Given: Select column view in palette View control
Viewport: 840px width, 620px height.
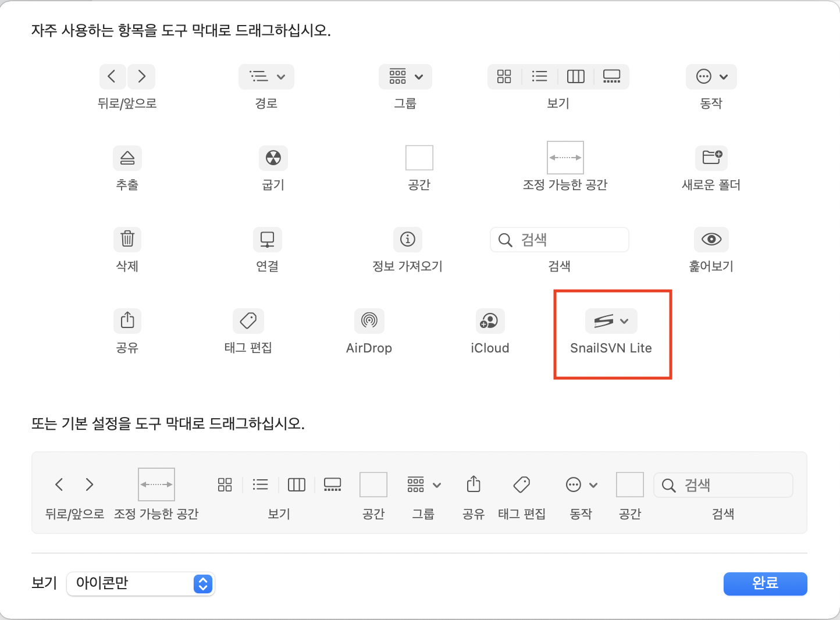Looking at the screenshot, I should pos(576,76).
